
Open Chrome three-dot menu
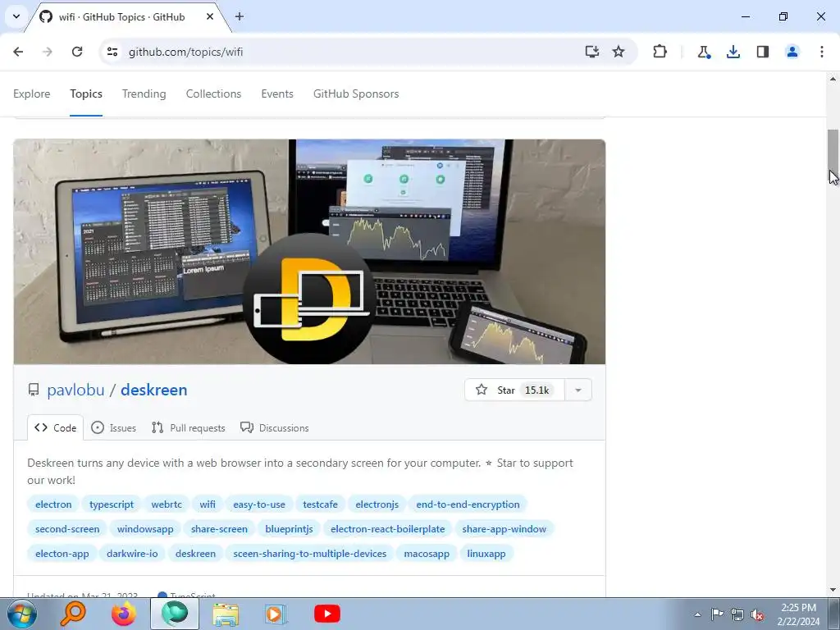coord(822,52)
